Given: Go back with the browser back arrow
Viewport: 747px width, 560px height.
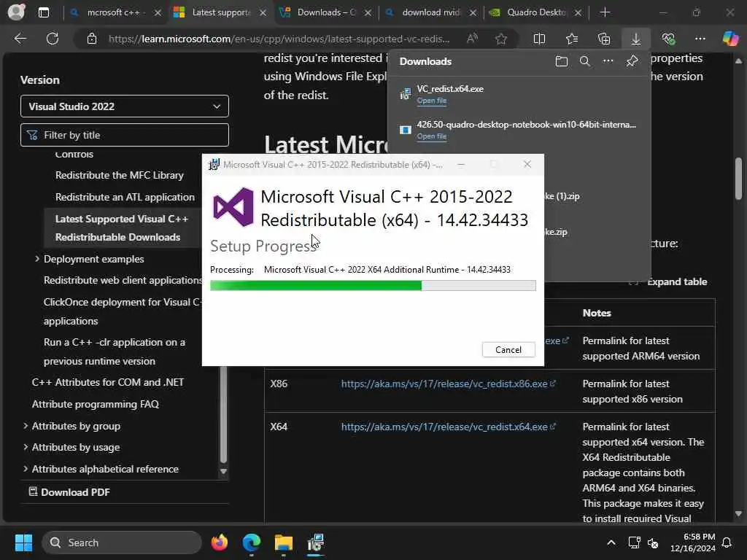Looking at the screenshot, I should (20, 39).
